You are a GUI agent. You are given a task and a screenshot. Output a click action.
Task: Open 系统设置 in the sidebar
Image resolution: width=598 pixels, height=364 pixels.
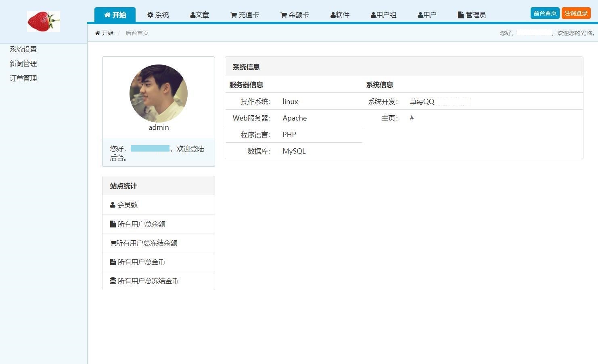point(23,49)
